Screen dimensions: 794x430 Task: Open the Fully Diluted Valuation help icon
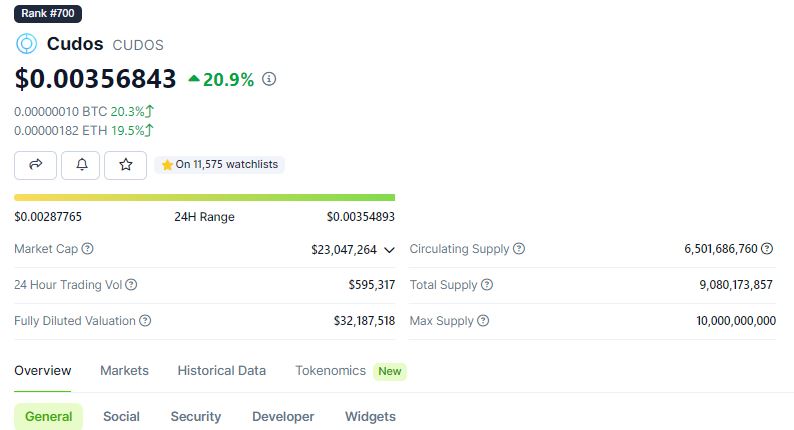point(145,321)
